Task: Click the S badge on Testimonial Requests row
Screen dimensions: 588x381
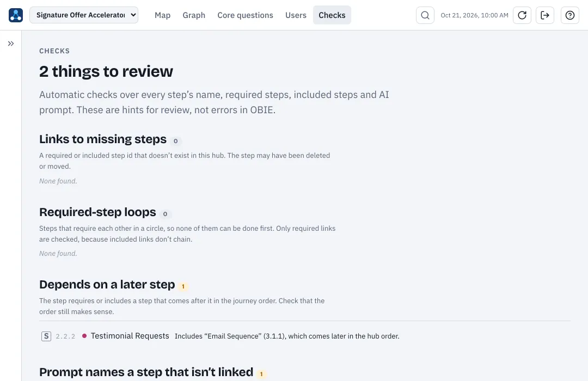Action: (46, 336)
